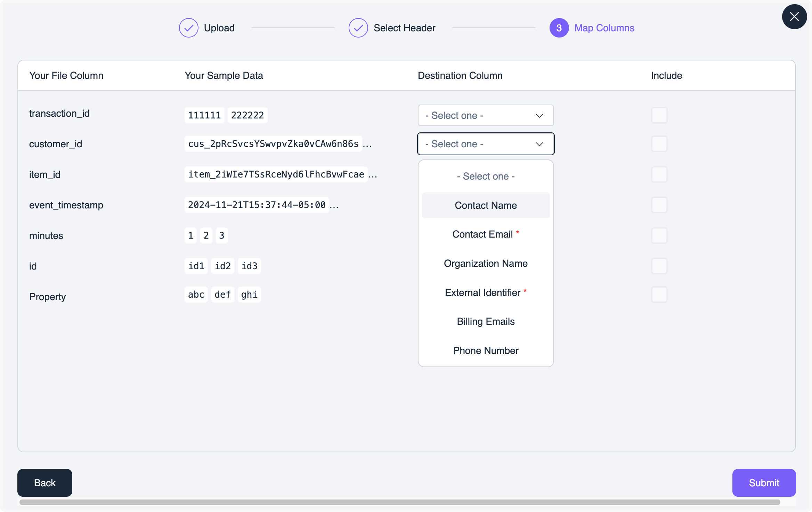812x512 pixels.
Task: Enable Include checkbox for customer_id row
Action: tap(659, 144)
